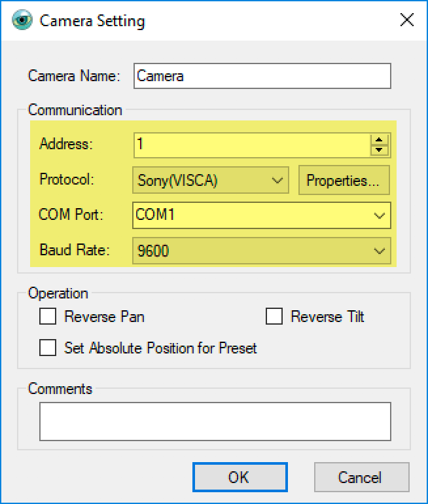Check Set Absolute Position for Preset
428x504 pixels.
pyautogui.click(x=48, y=348)
